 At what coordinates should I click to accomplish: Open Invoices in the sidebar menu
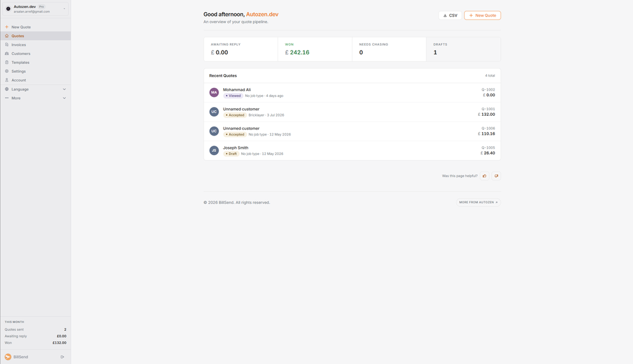[x=35, y=45]
